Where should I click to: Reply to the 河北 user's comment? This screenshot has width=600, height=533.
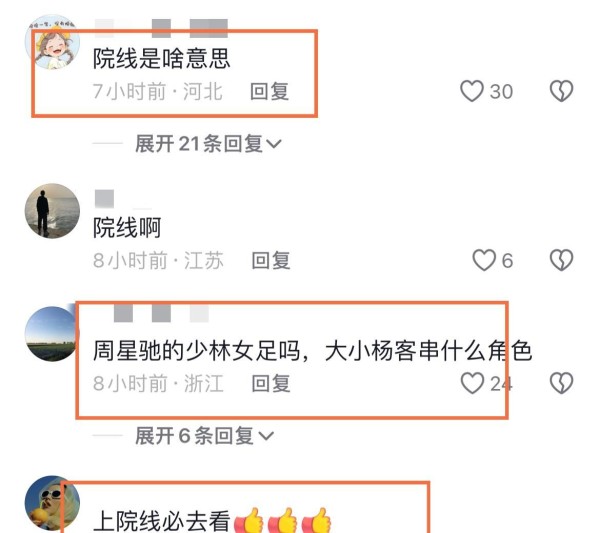[269, 91]
